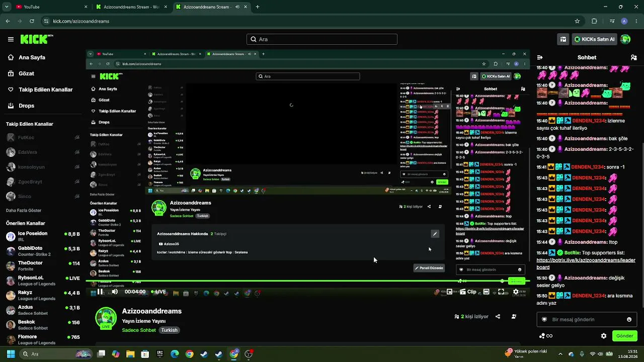Open the browser extensions puzzle icon
The height and width of the screenshot is (362, 644).
coord(594,21)
